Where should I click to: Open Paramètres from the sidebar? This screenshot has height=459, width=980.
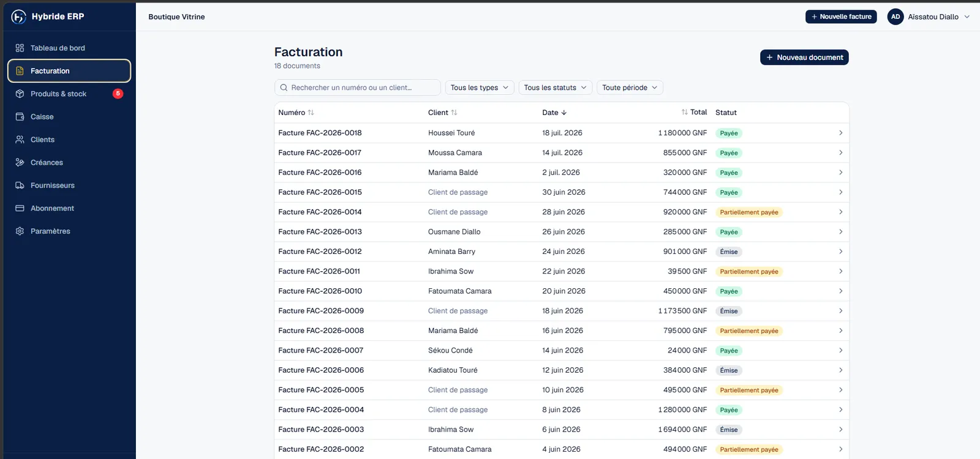coord(69,231)
